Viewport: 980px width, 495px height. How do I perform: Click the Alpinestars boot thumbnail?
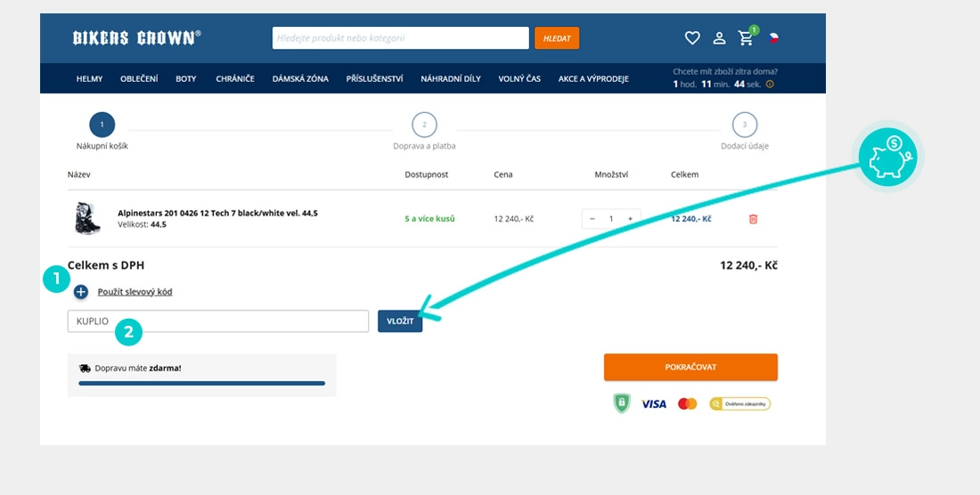[87, 218]
